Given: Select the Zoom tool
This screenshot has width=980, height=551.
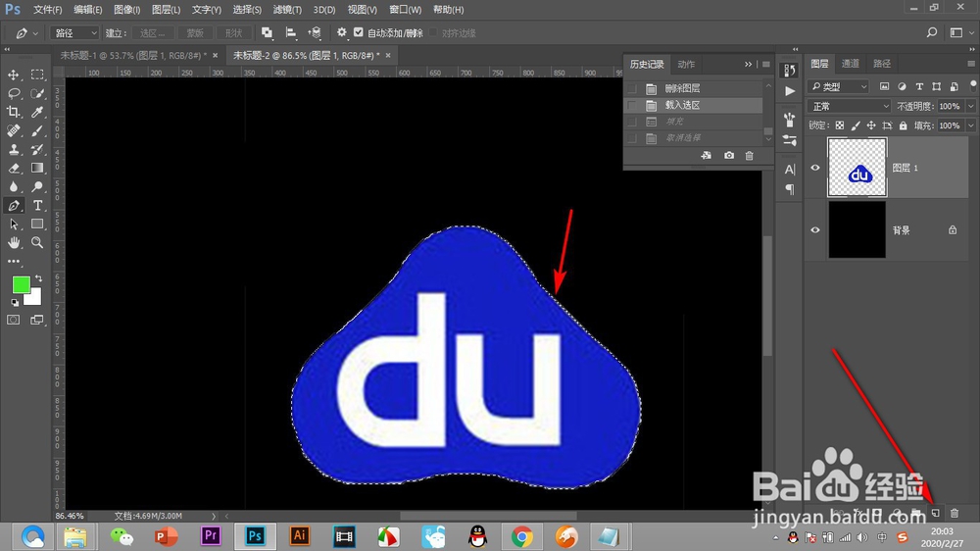Looking at the screenshot, I should pos(37,243).
